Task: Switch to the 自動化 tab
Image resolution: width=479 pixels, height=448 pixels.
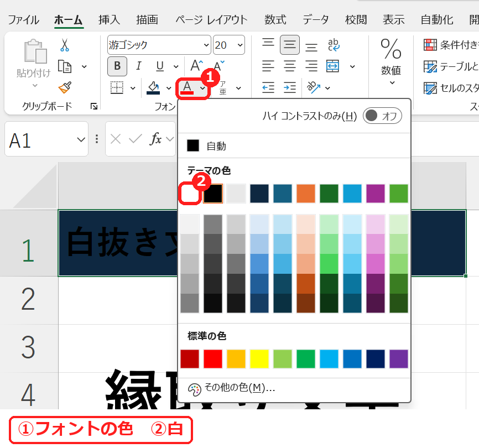Action: point(437,20)
